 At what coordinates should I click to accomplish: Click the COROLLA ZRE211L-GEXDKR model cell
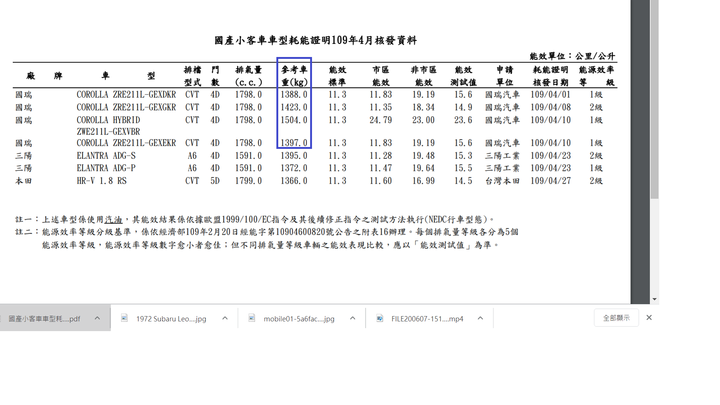pyautogui.click(x=126, y=95)
